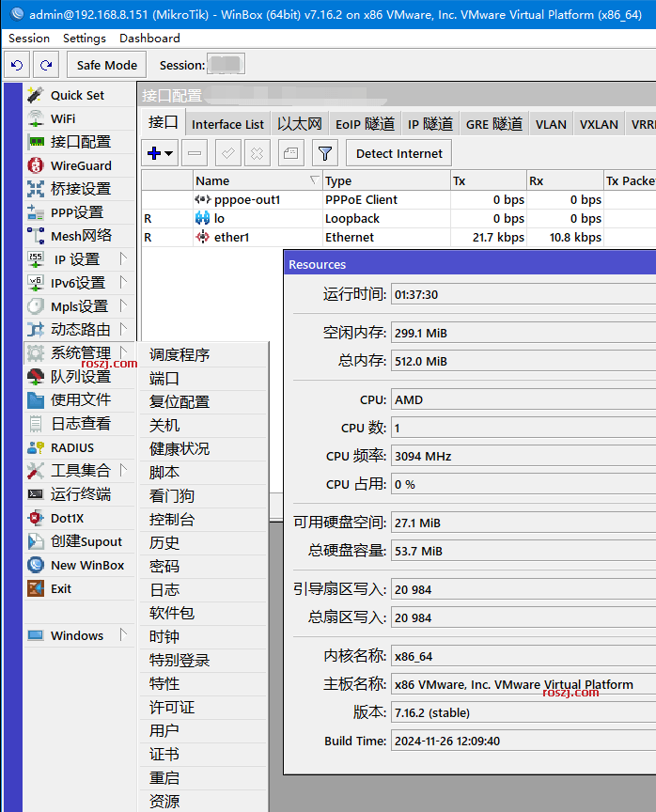Launch New WinBox from sidebar icon
656x812 pixels.
pyautogui.click(x=35, y=565)
